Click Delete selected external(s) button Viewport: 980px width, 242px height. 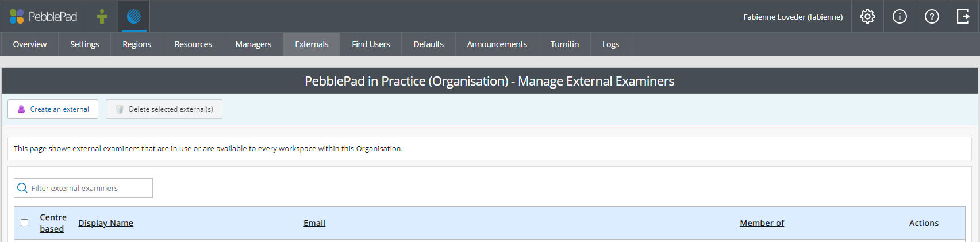(x=164, y=109)
